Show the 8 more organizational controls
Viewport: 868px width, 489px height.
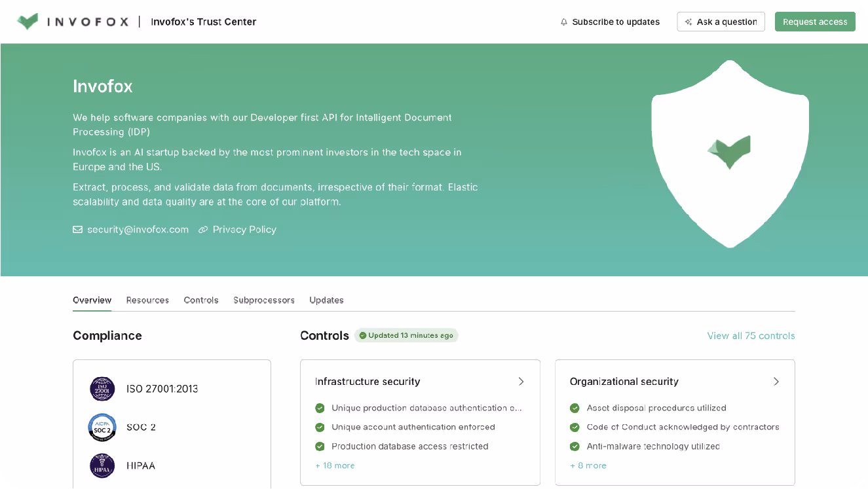588,465
